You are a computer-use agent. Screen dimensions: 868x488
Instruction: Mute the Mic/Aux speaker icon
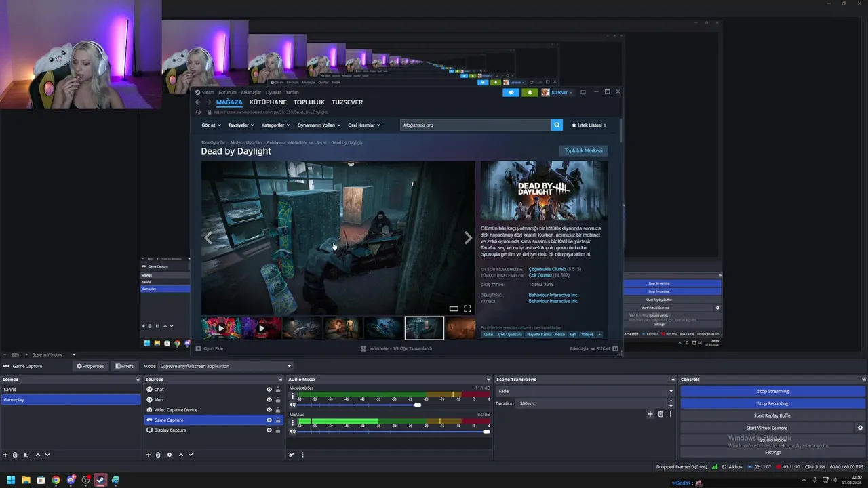293,431
